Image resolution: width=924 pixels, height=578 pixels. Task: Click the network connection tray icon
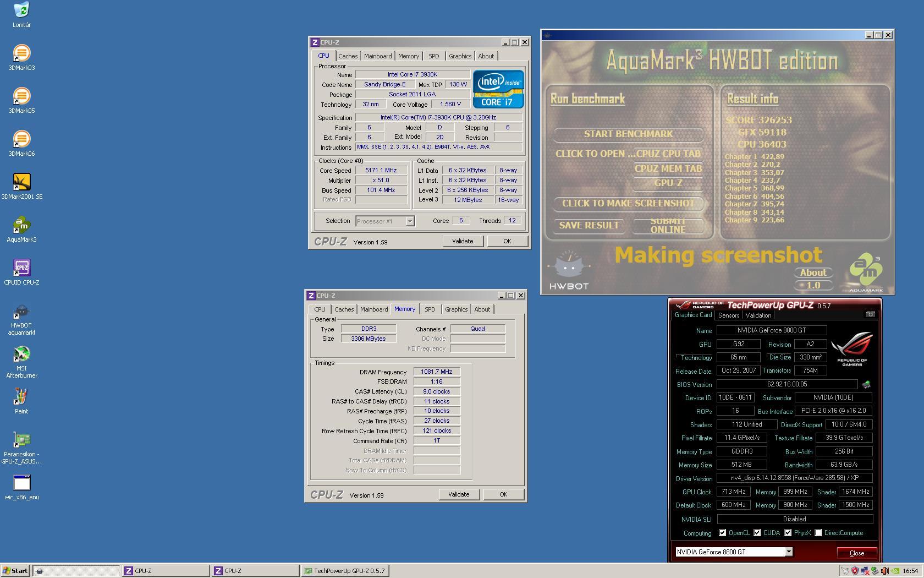[x=865, y=571]
